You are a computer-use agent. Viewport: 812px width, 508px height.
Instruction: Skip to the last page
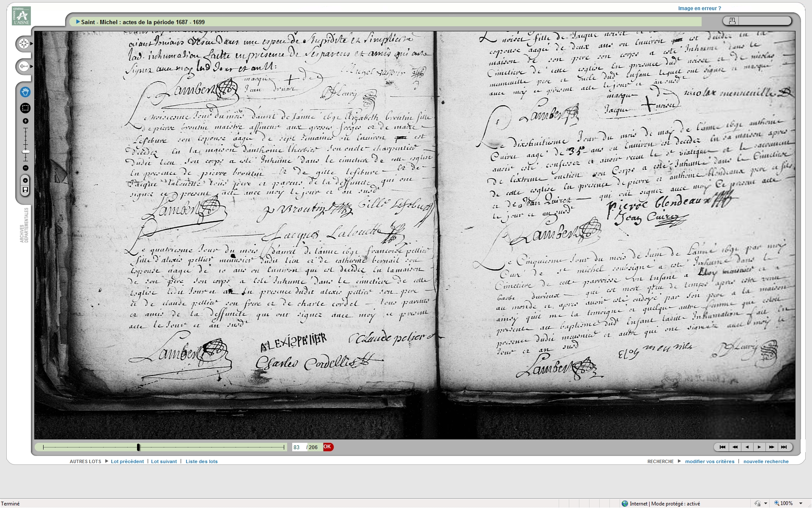click(784, 447)
